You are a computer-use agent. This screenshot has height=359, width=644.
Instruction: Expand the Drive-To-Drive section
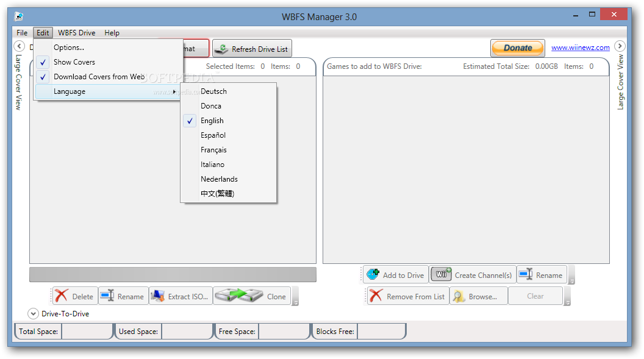34,314
